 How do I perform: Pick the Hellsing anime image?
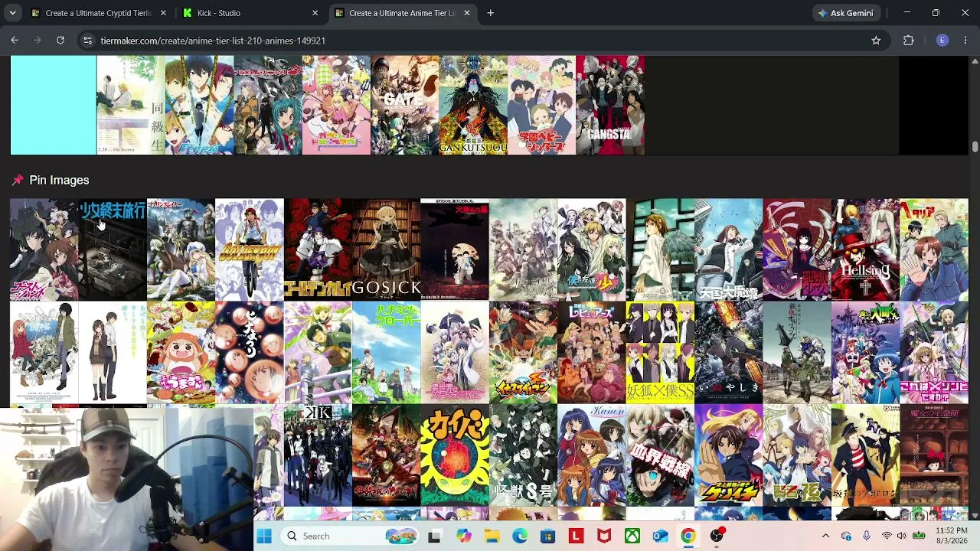click(866, 249)
